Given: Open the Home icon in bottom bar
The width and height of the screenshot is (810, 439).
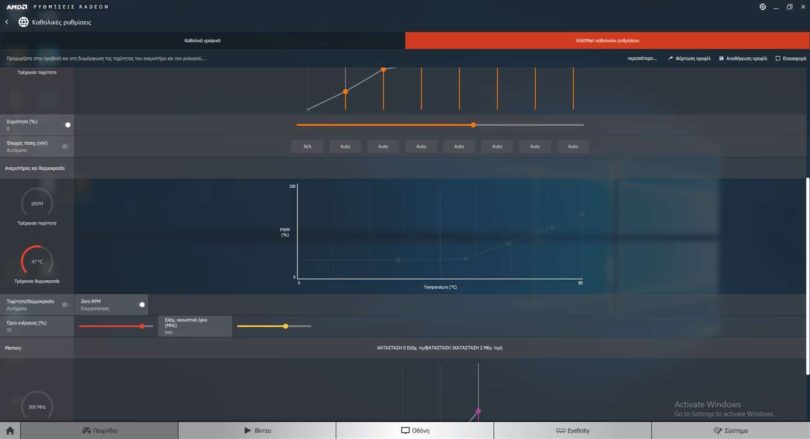Looking at the screenshot, I should click(10, 430).
